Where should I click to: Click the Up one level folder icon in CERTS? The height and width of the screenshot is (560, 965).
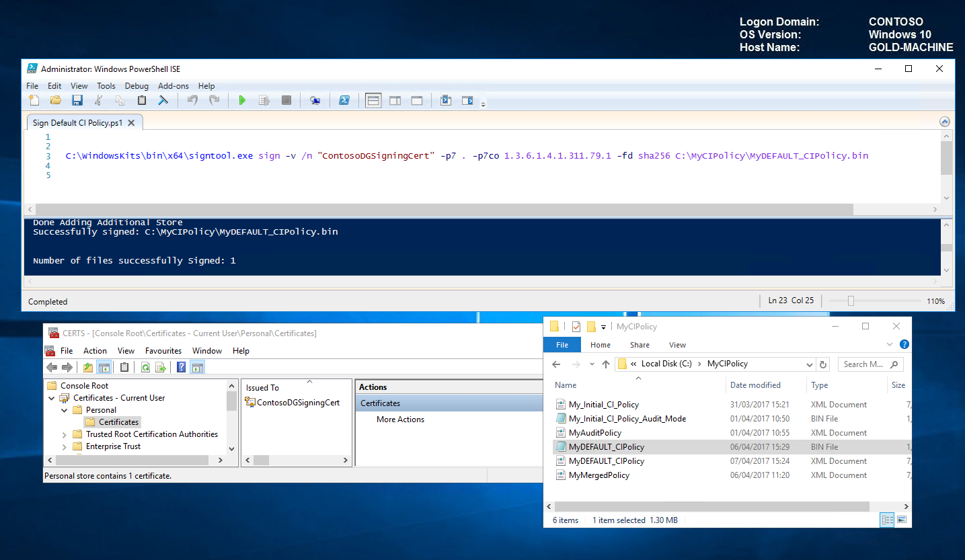[x=88, y=367]
